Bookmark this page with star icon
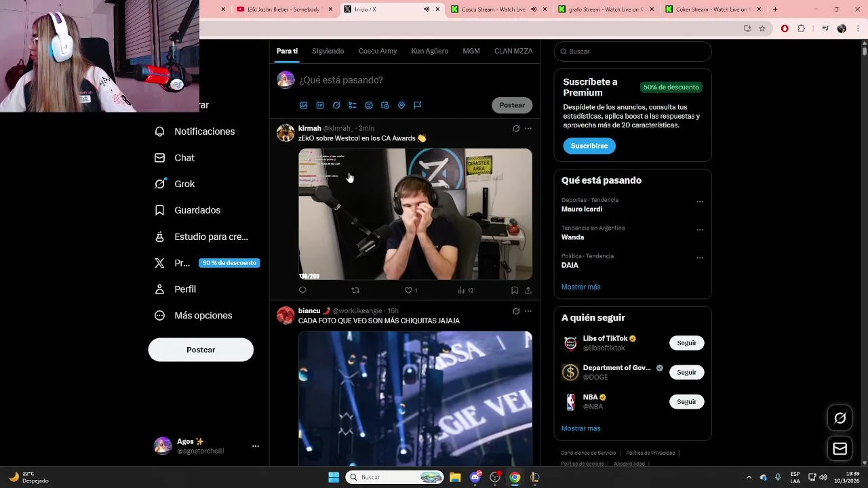The width and height of the screenshot is (868, 488). [762, 28]
